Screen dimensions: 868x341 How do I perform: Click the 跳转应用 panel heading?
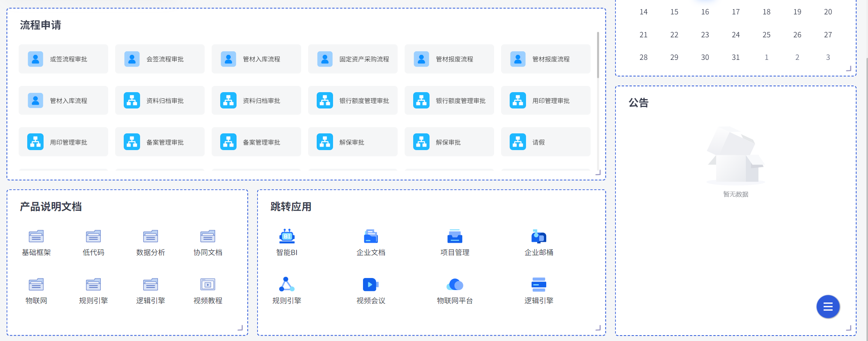point(291,207)
